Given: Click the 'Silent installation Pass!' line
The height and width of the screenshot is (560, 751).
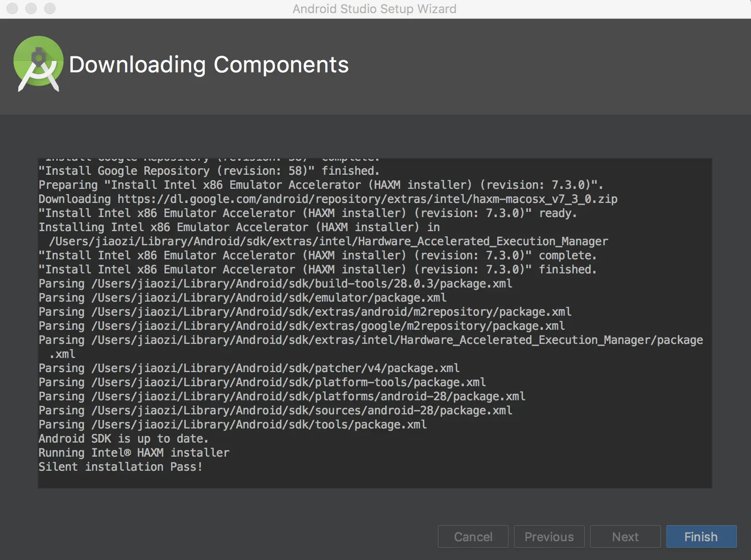Looking at the screenshot, I should pos(120,467).
